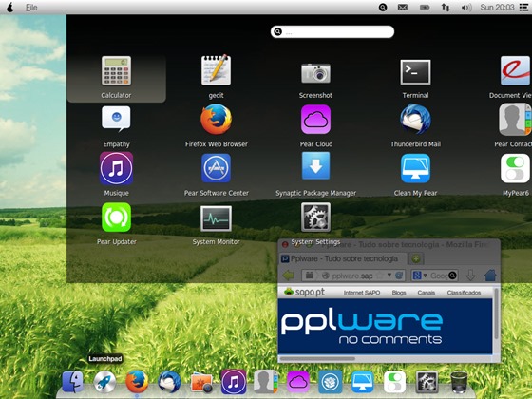Click the battery indicator in menu bar
This screenshot has width=532, height=399.
pos(425,8)
